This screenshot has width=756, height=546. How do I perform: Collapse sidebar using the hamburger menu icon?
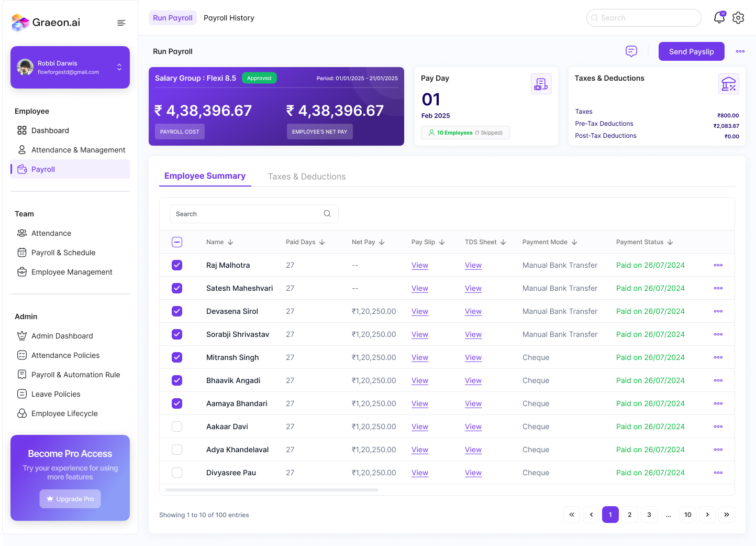[121, 23]
